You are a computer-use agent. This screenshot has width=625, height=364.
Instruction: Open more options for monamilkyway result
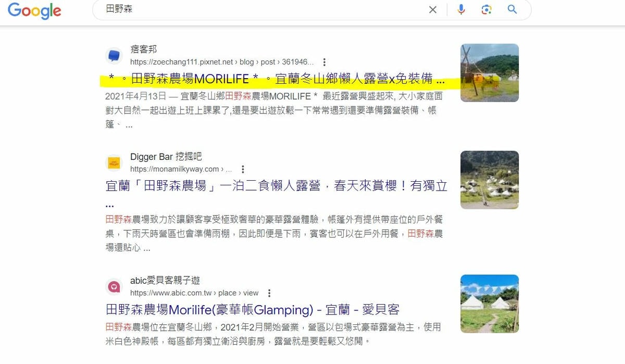click(x=243, y=169)
